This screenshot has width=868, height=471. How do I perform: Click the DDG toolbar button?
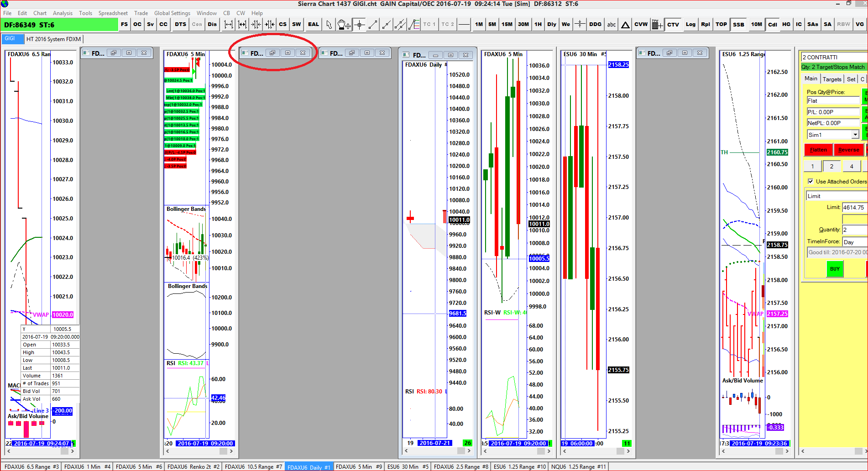595,25
